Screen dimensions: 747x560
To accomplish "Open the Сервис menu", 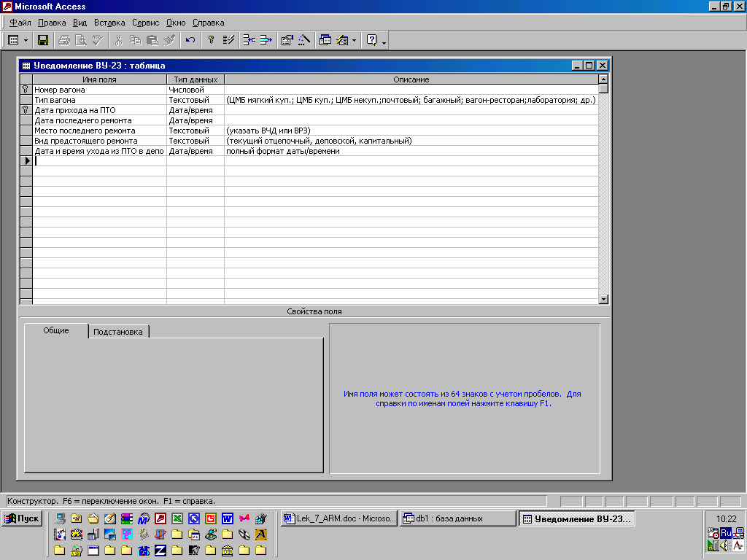I will point(145,23).
